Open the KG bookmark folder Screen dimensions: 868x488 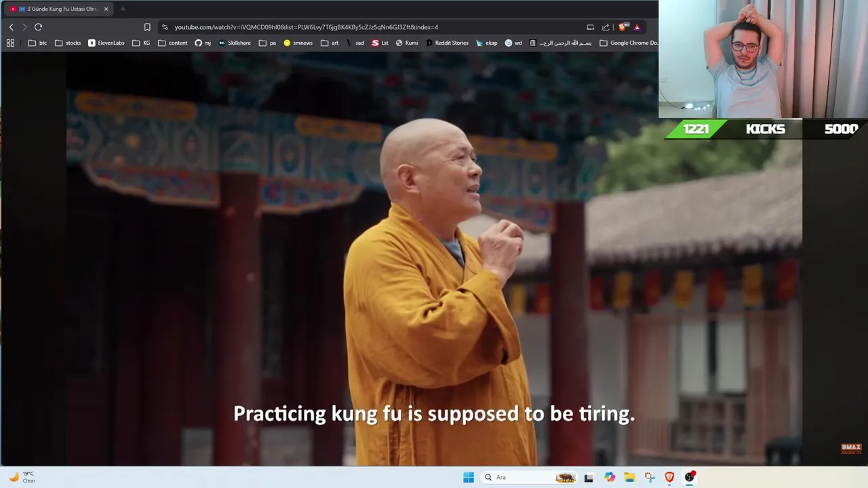click(x=141, y=43)
